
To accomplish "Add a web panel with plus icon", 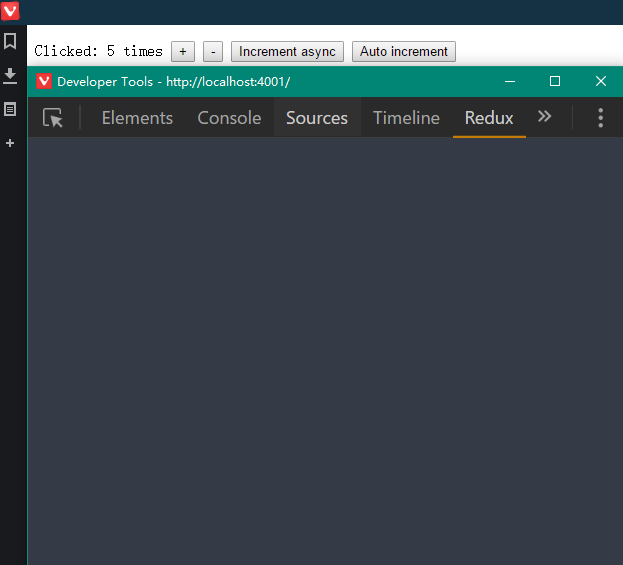I will pos(10,143).
